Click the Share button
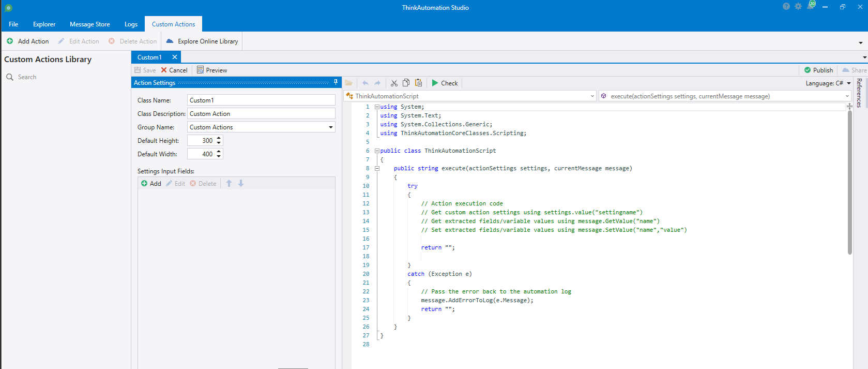 tap(855, 70)
